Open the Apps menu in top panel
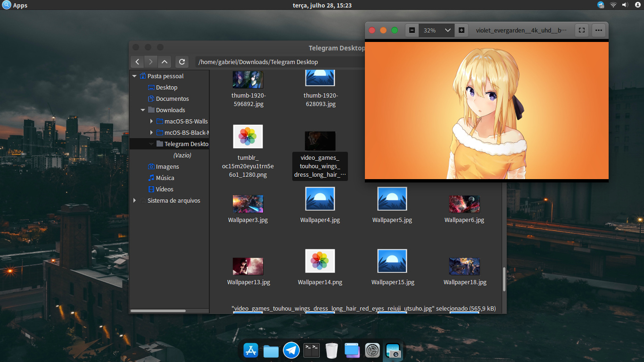Screen dimensions: 644x362 click(15, 5)
